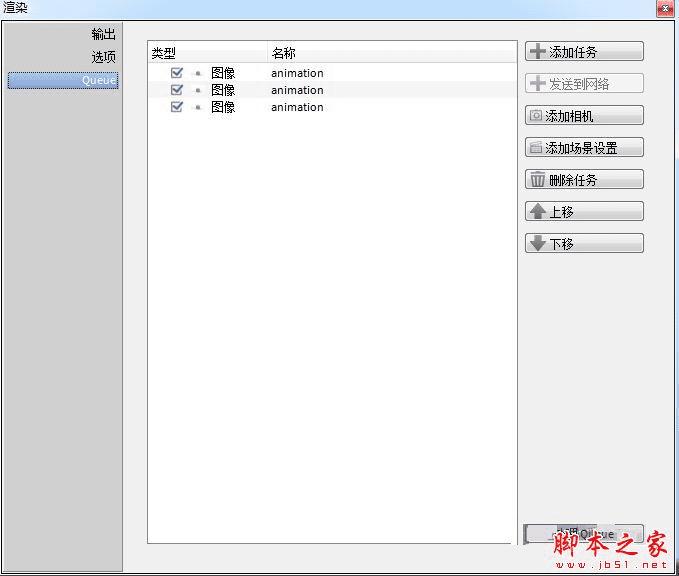The width and height of the screenshot is (679, 576).
Task: Open the 输出 (Output) tab
Action: [103, 34]
